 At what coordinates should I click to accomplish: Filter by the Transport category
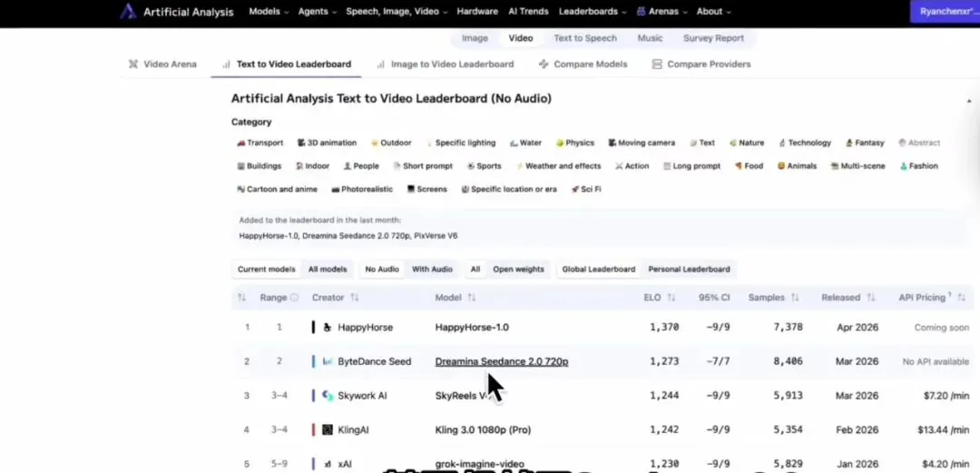point(260,143)
